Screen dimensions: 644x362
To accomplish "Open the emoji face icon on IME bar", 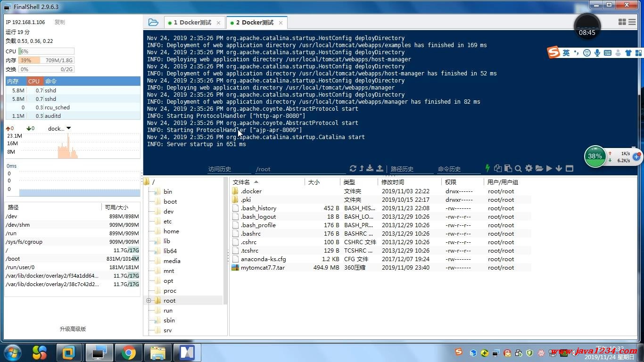I will point(587,53).
